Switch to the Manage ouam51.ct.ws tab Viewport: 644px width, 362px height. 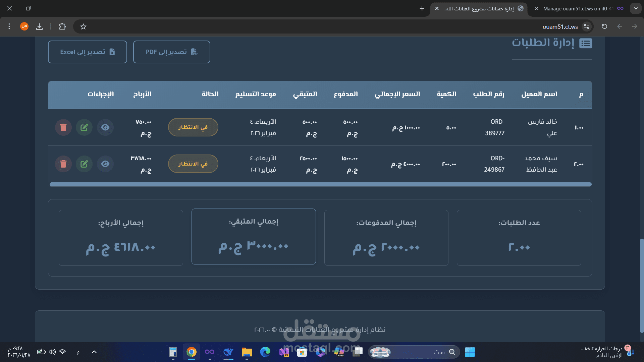click(x=577, y=9)
